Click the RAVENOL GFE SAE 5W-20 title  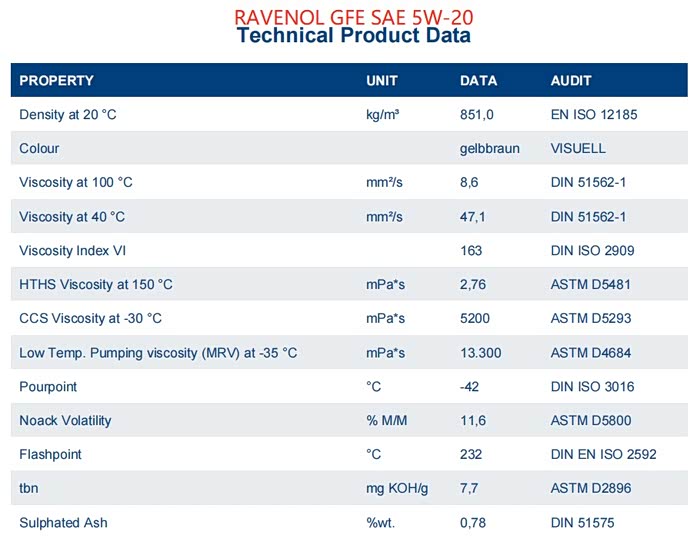(352, 17)
